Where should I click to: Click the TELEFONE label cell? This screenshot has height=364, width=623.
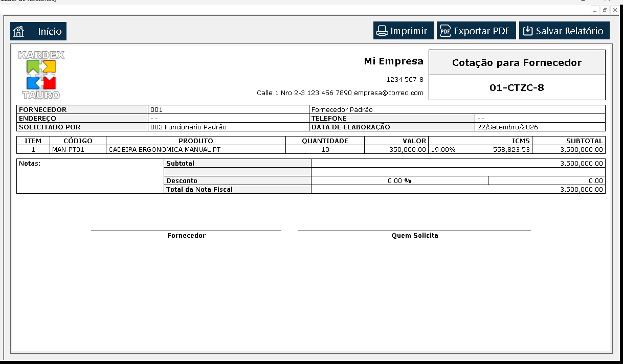coord(392,118)
